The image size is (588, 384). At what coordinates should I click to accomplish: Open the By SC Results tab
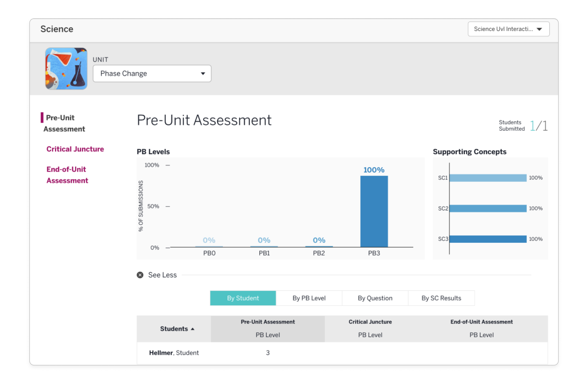[x=441, y=298]
